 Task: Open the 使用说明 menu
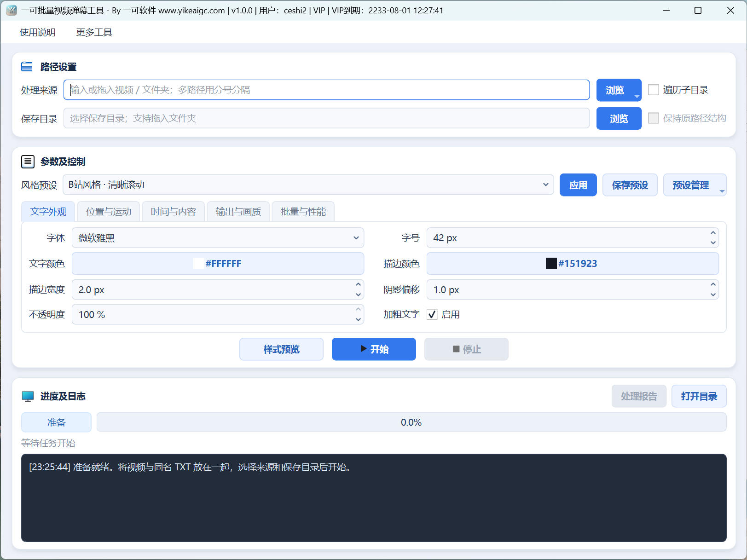37,32
